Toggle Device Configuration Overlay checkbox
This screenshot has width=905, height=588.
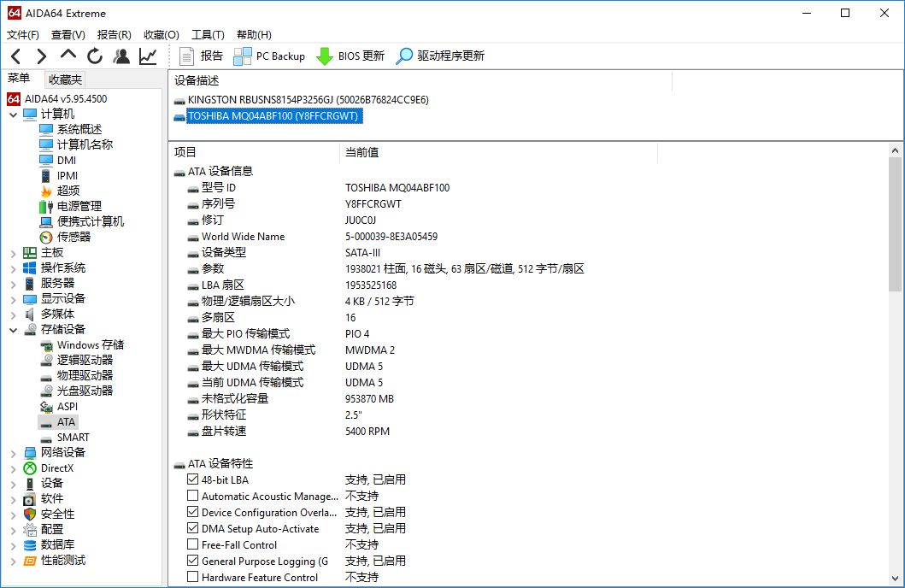193,511
